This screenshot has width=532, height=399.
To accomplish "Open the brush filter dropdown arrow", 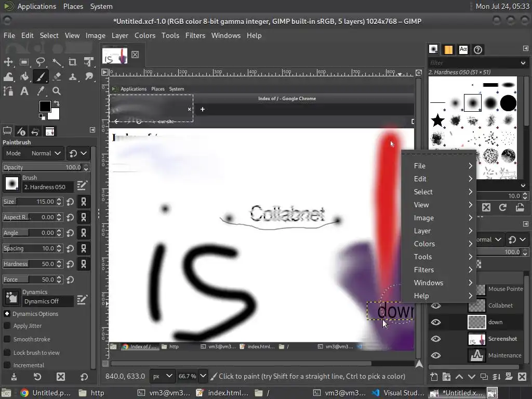I will pos(523,63).
